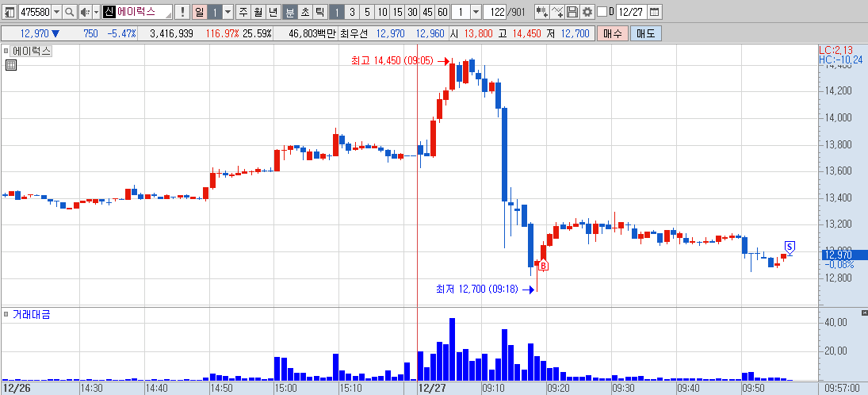868x395 pixels.
Task: Click the 1 value beside 일
Action: click(x=215, y=12)
